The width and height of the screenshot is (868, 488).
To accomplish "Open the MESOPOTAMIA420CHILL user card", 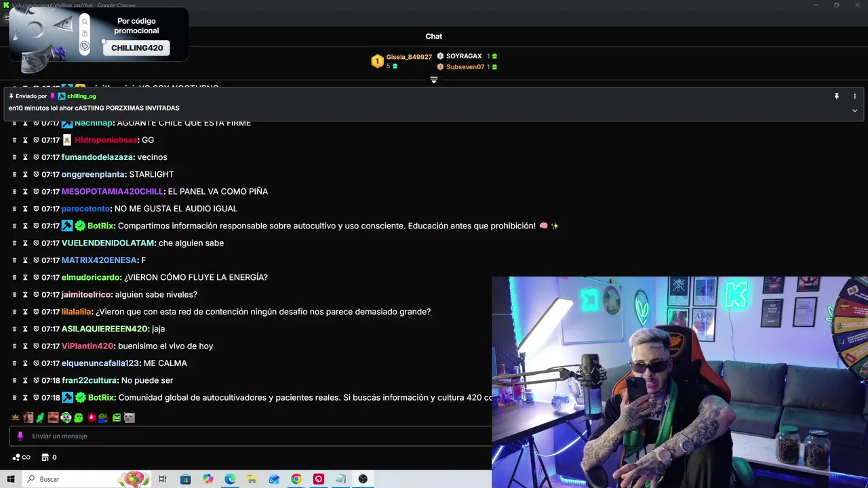I will tap(112, 192).
